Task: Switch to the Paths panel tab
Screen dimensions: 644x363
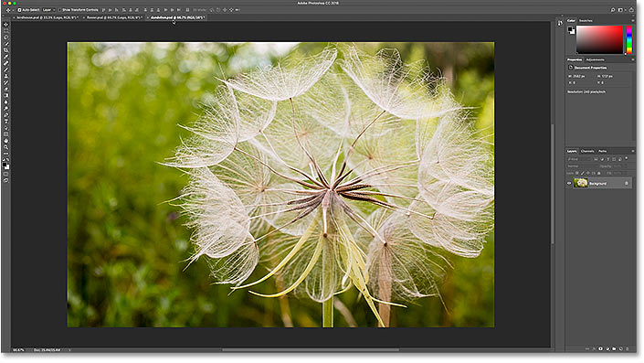Action: [603, 151]
